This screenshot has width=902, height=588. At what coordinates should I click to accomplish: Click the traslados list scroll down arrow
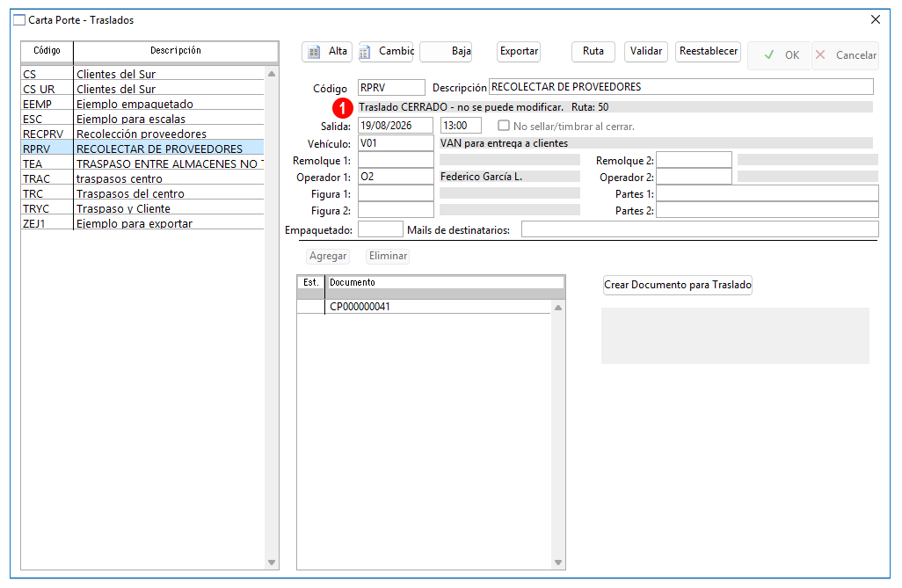click(x=272, y=563)
